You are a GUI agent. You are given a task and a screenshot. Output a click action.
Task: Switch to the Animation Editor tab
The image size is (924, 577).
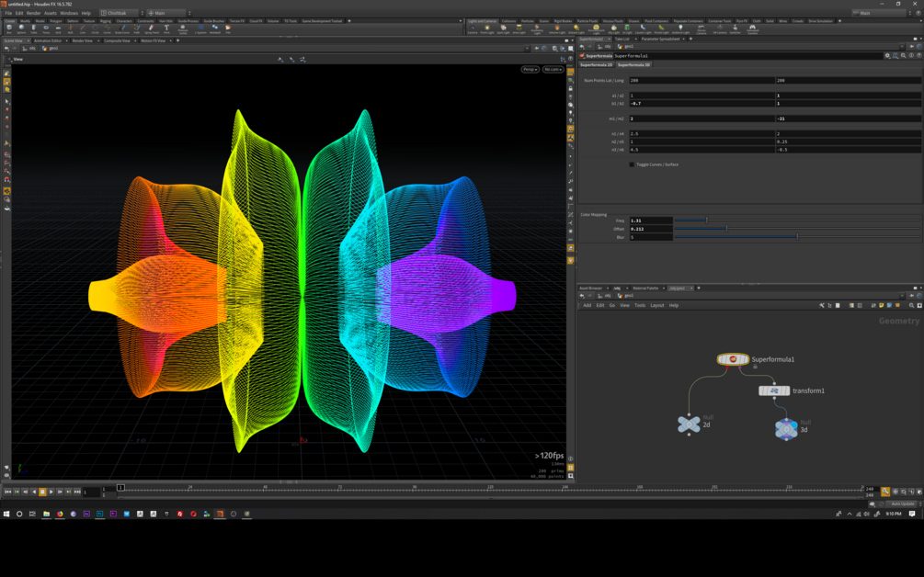coord(48,40)
